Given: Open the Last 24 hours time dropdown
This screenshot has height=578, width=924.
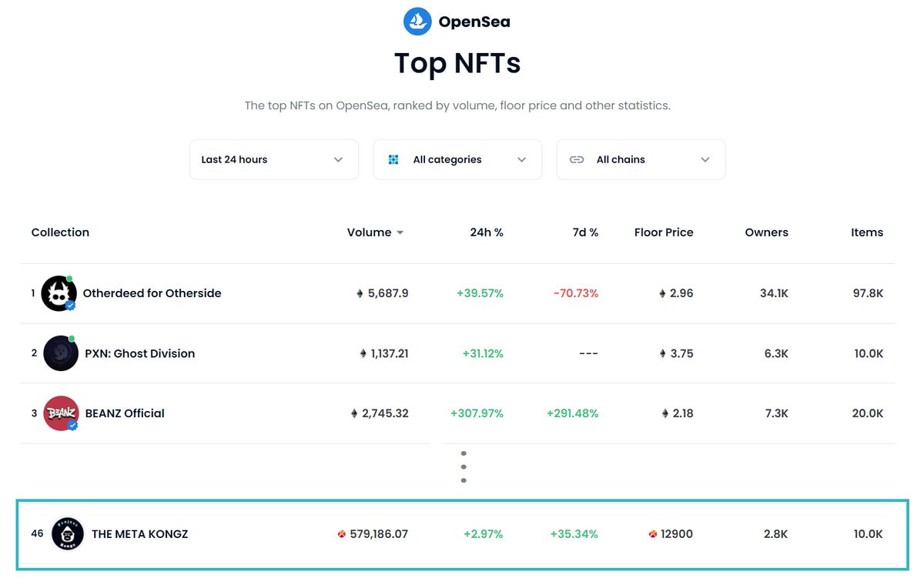Looking at the screenshot, I should 274,159.
